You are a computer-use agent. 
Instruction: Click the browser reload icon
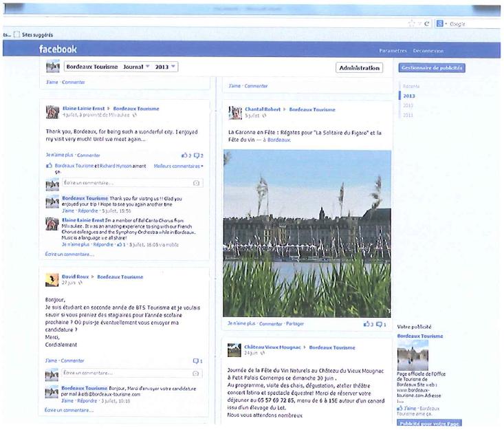point(426,23)
